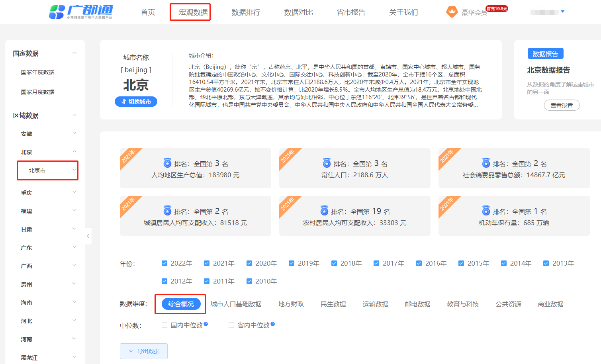The height and width of the screenshot is (364, 601).
Task: Click the help icon next to 省内中位数
Action: point(273,324)
